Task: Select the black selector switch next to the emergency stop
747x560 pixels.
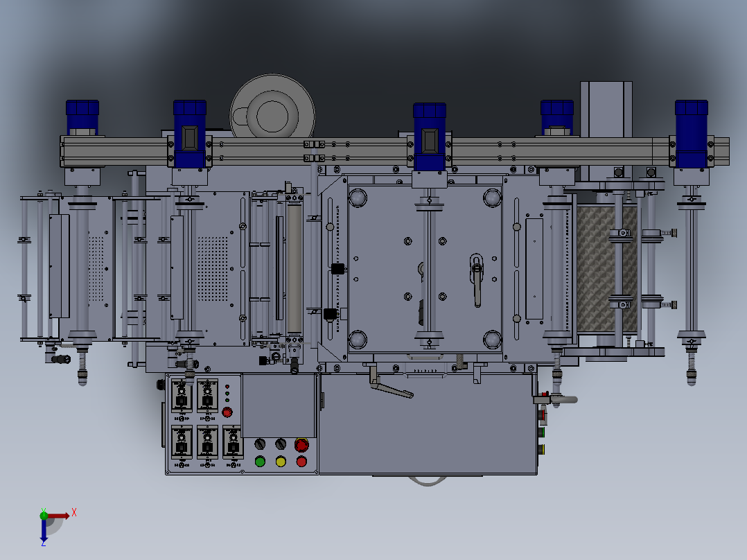Action: [281, 444]
